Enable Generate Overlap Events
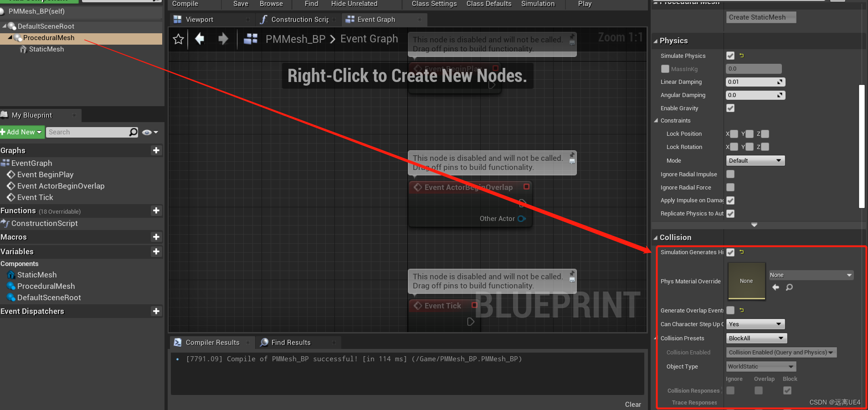 click(730, 310)
